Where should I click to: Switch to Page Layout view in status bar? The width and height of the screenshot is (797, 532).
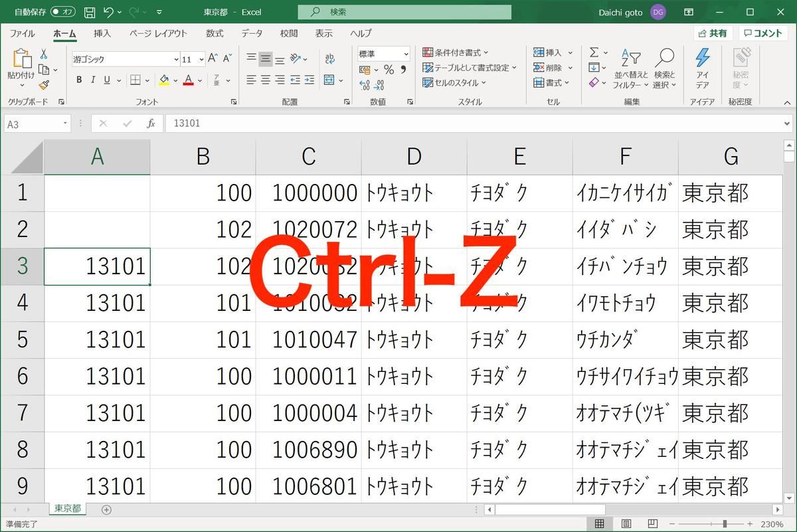pyautogui.click(x=626, y=524)
